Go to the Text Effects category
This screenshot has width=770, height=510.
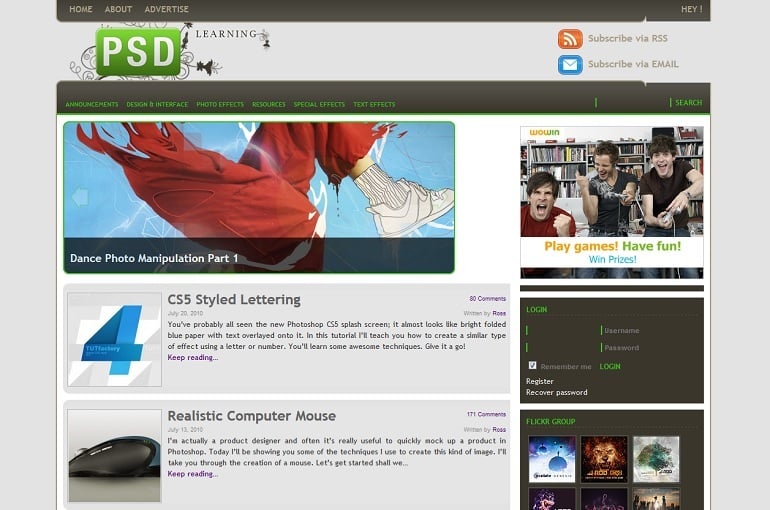(x=374, y=104)
